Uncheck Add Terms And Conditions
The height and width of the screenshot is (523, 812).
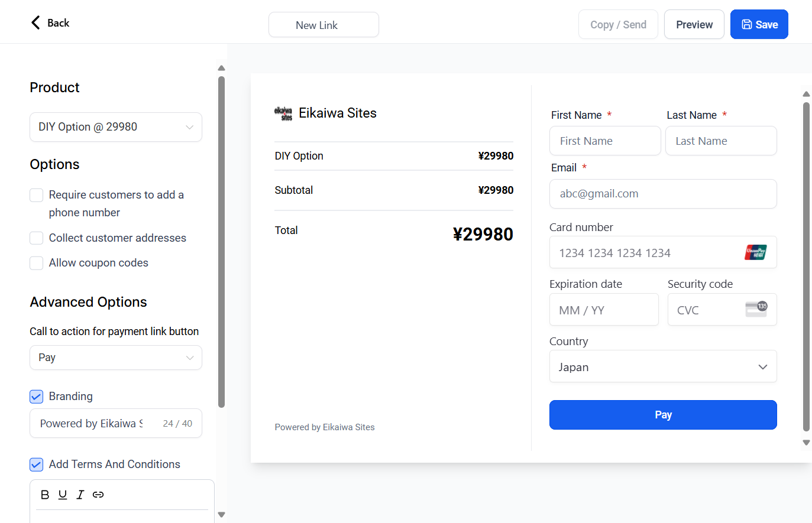pyautogui.click(x=37, y=464)
